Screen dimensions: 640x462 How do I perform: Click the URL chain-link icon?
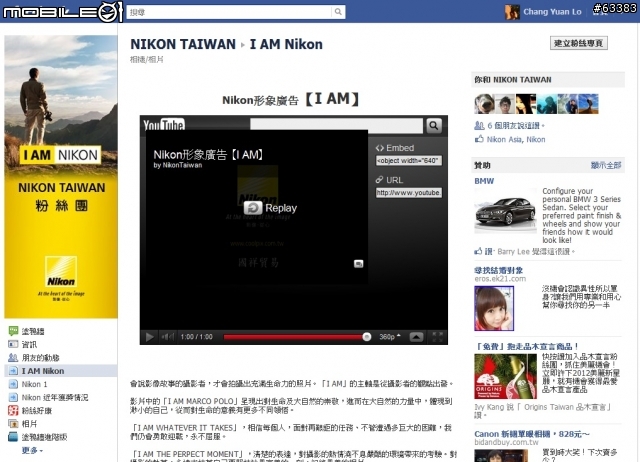tap(380, 180)
